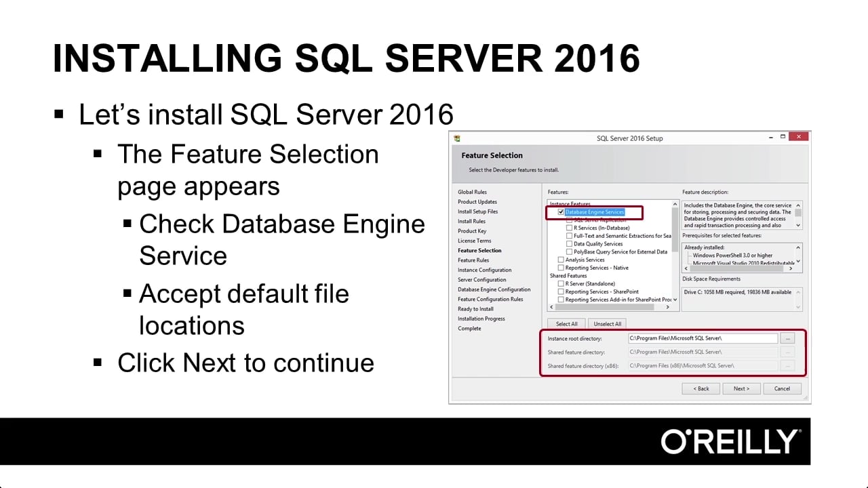Viewport: 868px width, 488px height.
Task: Click the prerequisites list left scroll arrow
Action: (686, 268)
